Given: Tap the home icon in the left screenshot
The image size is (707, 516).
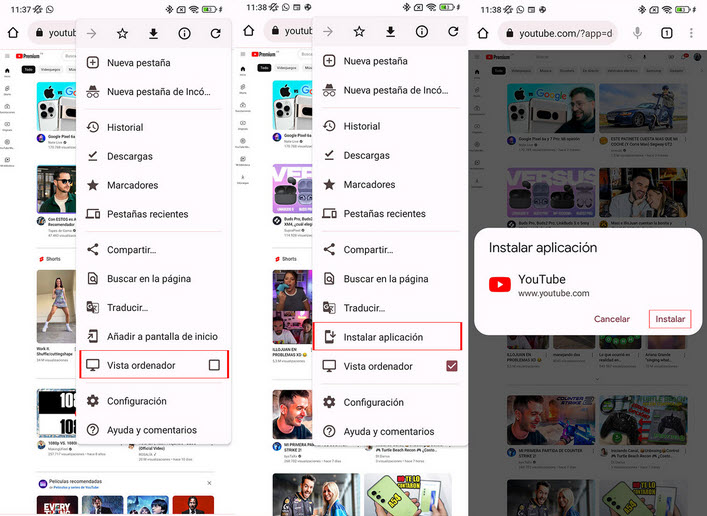Looking at the screenshot, I should [14, 32].
